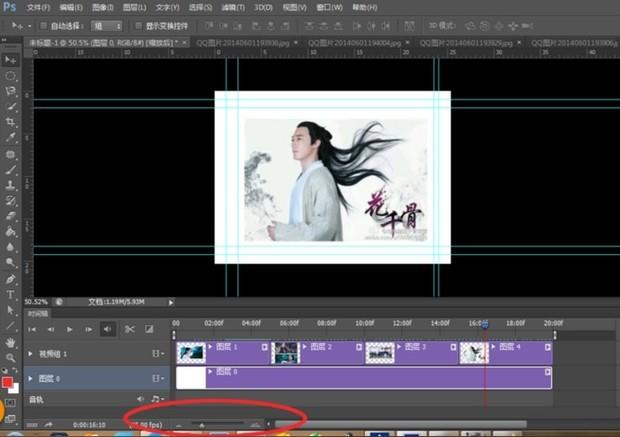
Task: Open the 文件(F) menu
Action: coord(38,8)
